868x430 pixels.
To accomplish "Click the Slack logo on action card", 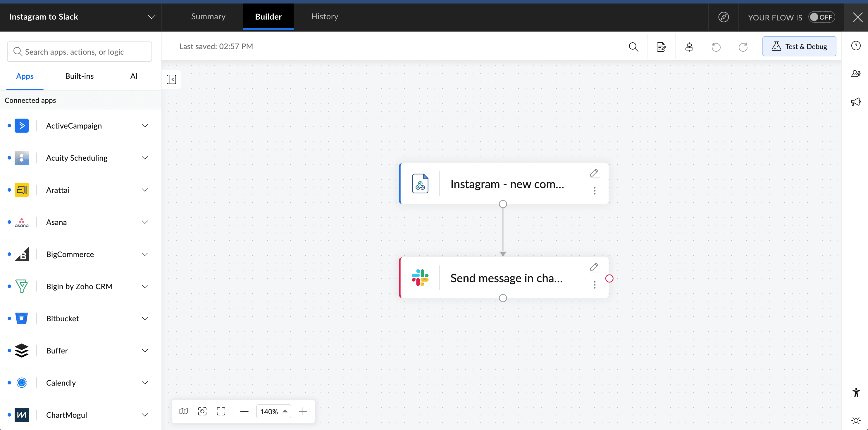I will coord(420,278).
